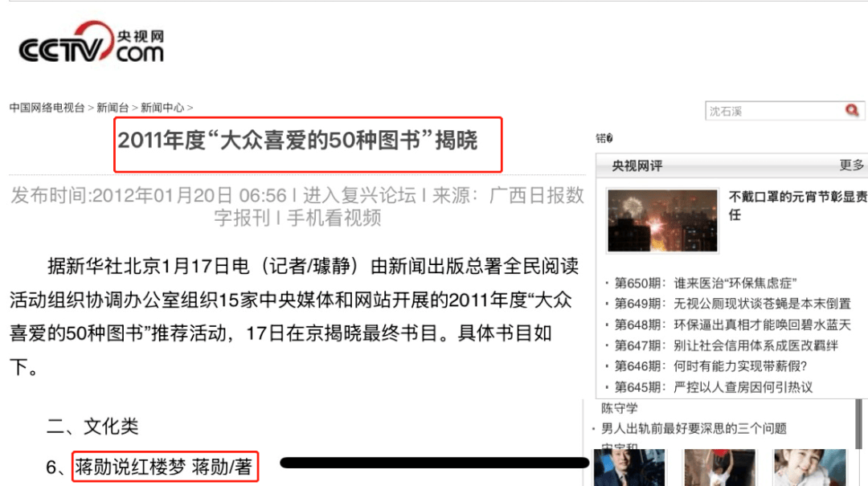Click the red search magnifier icon
868x486 pixels.
tap(852, 111)
